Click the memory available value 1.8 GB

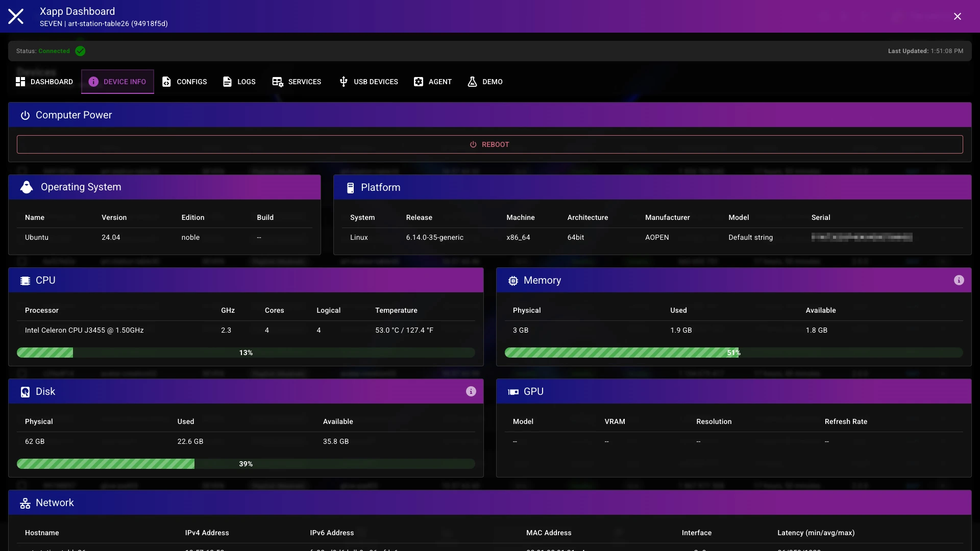coord(817,330)
